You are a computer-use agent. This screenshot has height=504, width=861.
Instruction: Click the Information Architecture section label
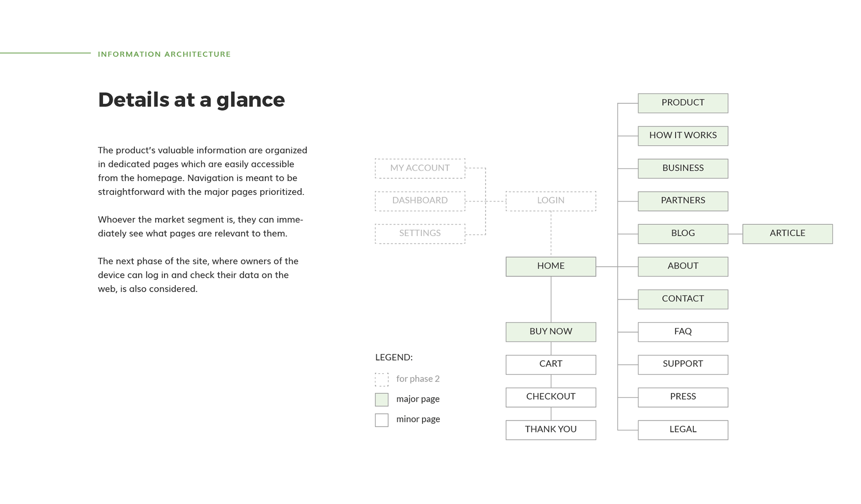tap(164, 54)
